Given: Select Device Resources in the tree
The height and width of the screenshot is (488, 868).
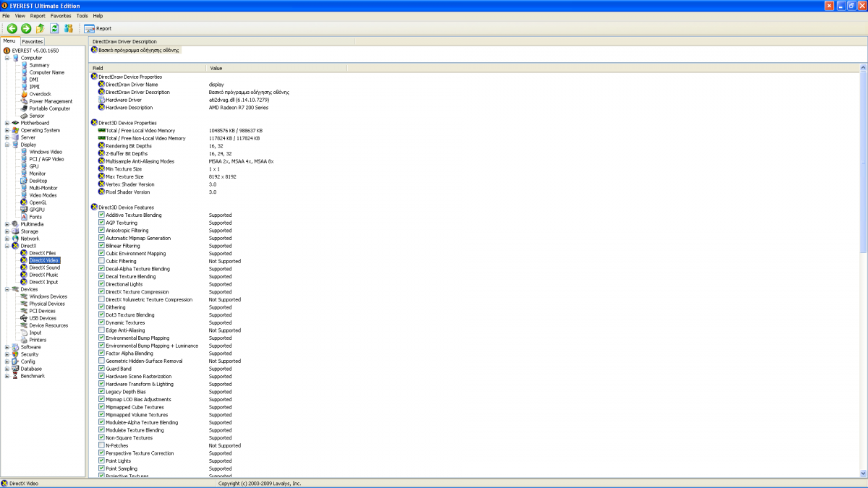Looking at the screenshot, I should [x=48, y=325].
